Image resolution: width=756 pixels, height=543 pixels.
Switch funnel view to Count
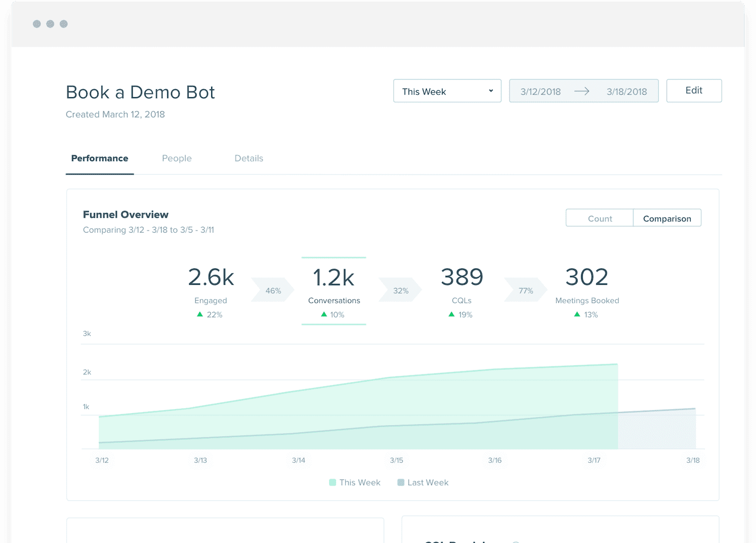click(599, 218)
